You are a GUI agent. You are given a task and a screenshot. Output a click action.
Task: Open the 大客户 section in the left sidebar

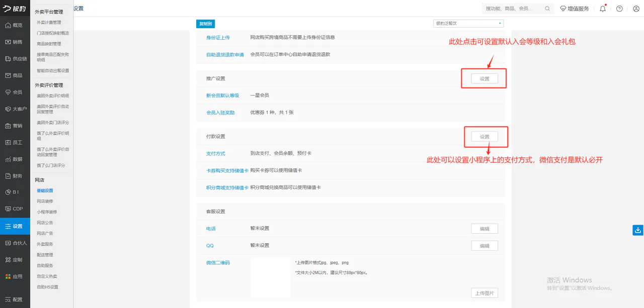coord(15,109)
